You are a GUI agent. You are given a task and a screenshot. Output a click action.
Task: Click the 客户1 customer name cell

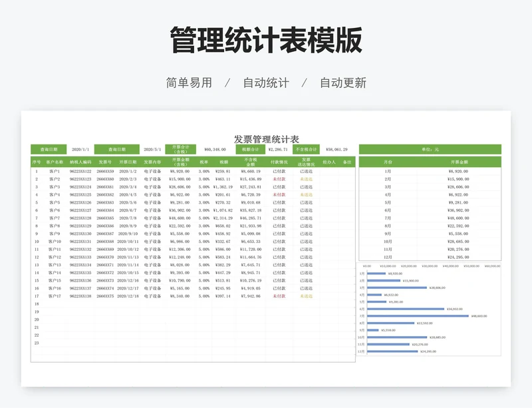55,171
